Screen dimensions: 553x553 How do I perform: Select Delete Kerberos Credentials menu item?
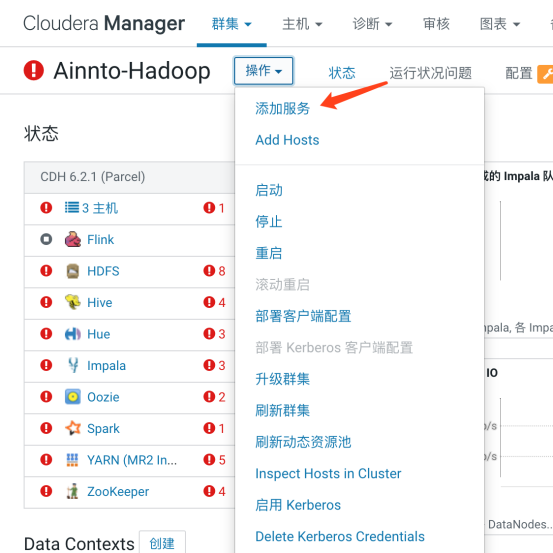(340, 536)
